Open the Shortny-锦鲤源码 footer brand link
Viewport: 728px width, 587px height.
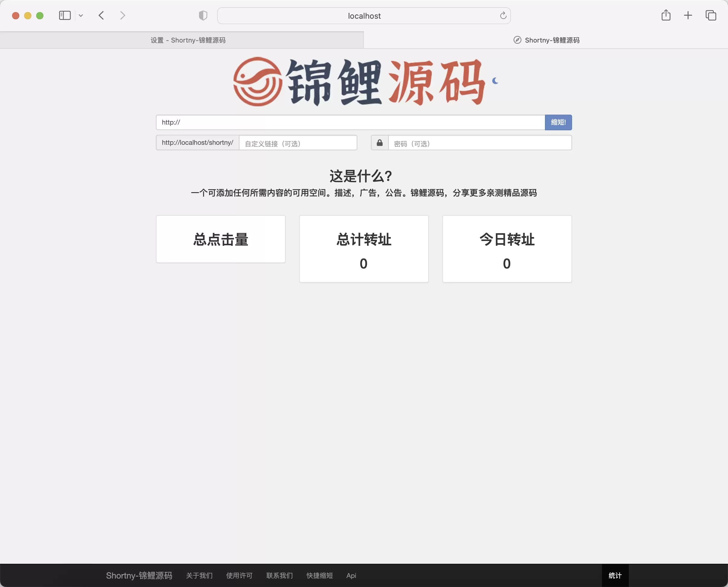pos(139,576)
